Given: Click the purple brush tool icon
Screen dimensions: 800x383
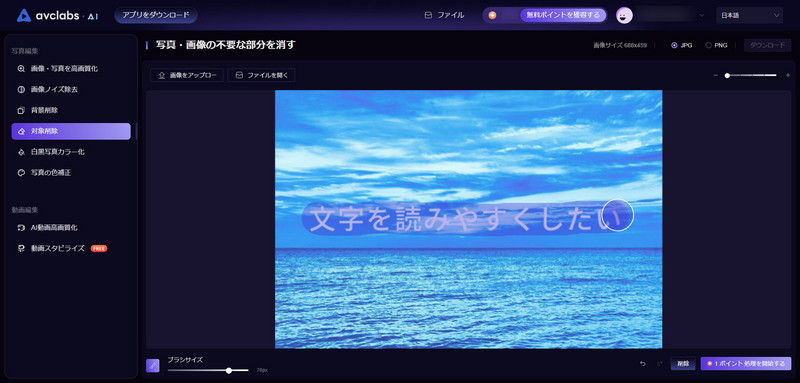Looking at the screenshot, I should coord(153,365).
